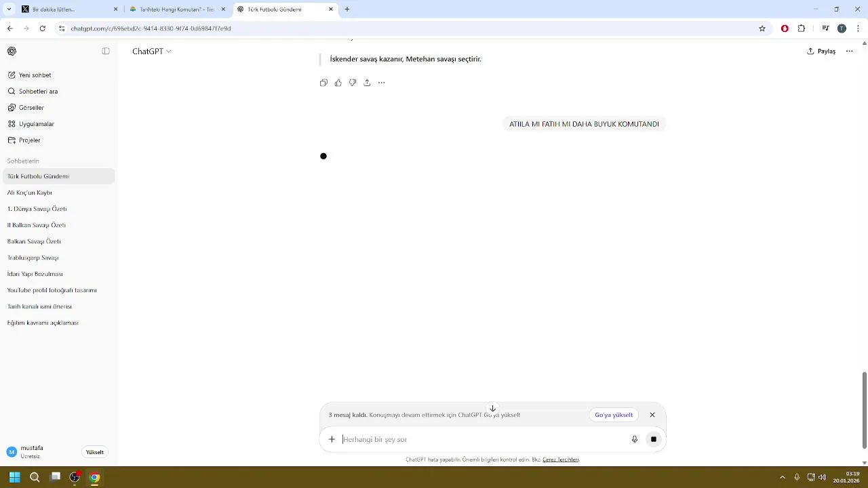
Task: Bookmark the page with the star icon
Action: [762, 28]
